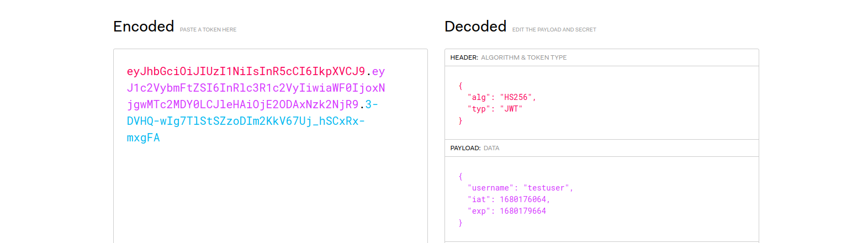The height and width of the screenshot is (243, 868).
Task: Place cursor on the "HS256" algorithm value
Action: tap(516, 97)
